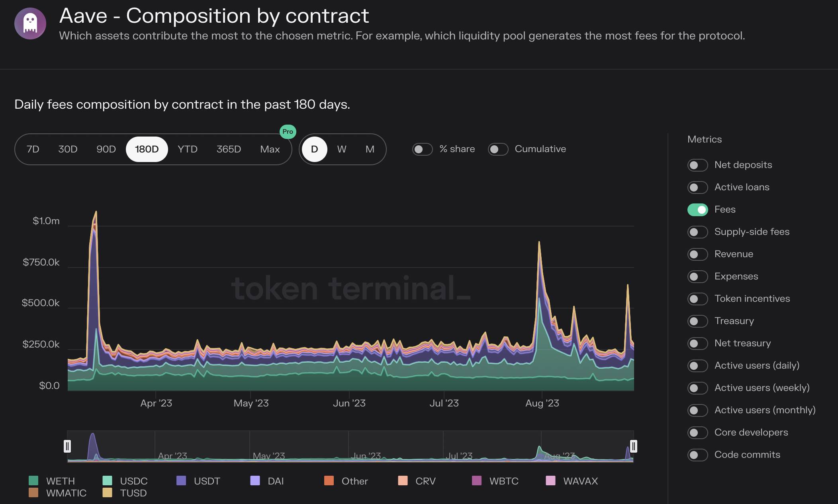Toggle the Treasury metric
This screenshot has width=838, height=504.
tap(697, 321)
